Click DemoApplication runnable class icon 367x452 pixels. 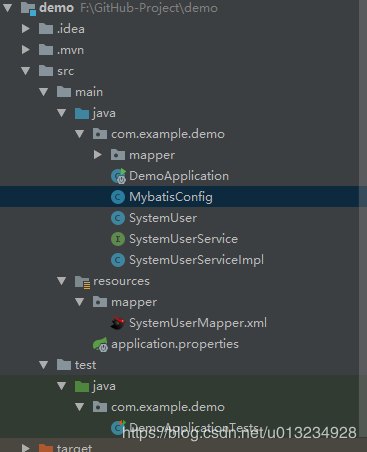[x=118, y=176]
